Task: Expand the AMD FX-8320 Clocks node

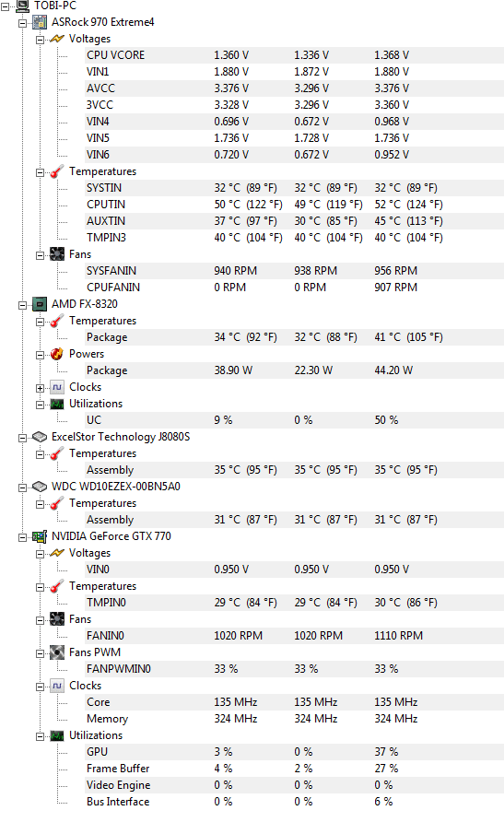Action: [x=40, y=388]
